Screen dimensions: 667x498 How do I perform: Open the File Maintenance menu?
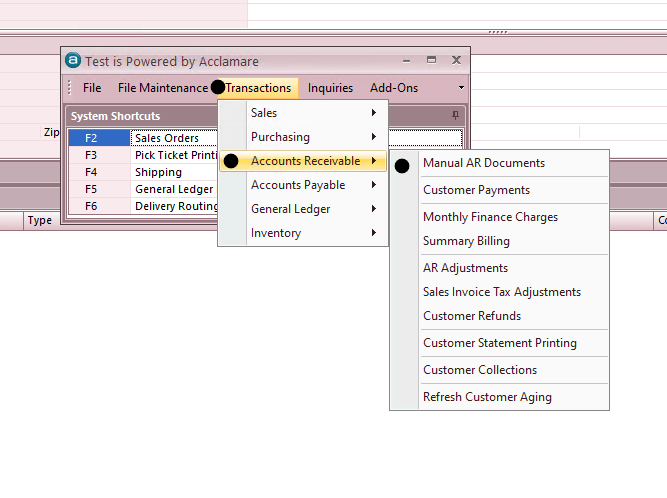click(162, 88)
